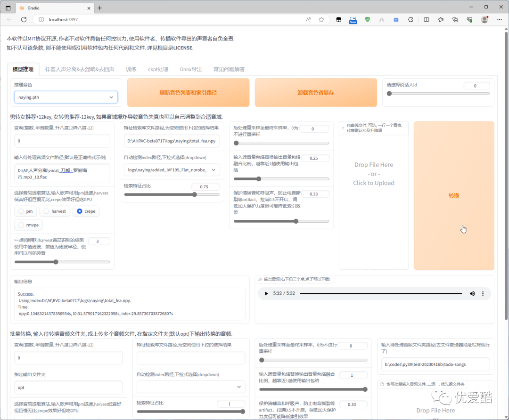Click the input audio file path field
This screenshot has height=420, width=509.
point(62,174)
